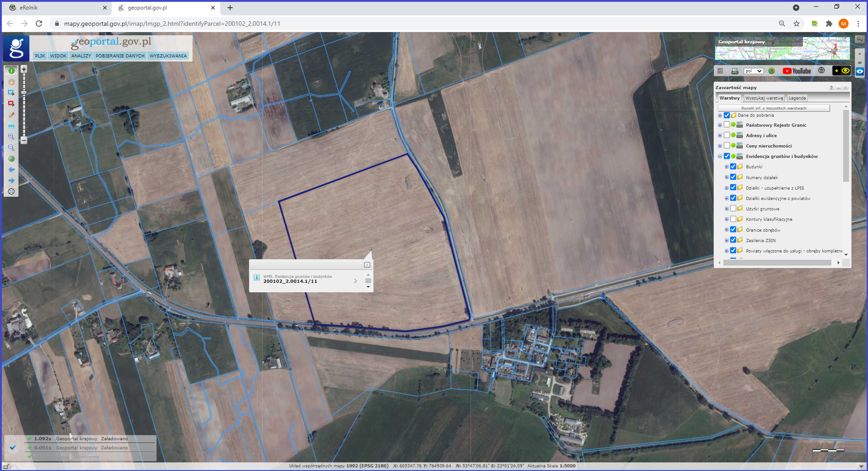This screenshot has height=471, width=868.
Task: Select the pan hand tool
Action: pos(11,82)
